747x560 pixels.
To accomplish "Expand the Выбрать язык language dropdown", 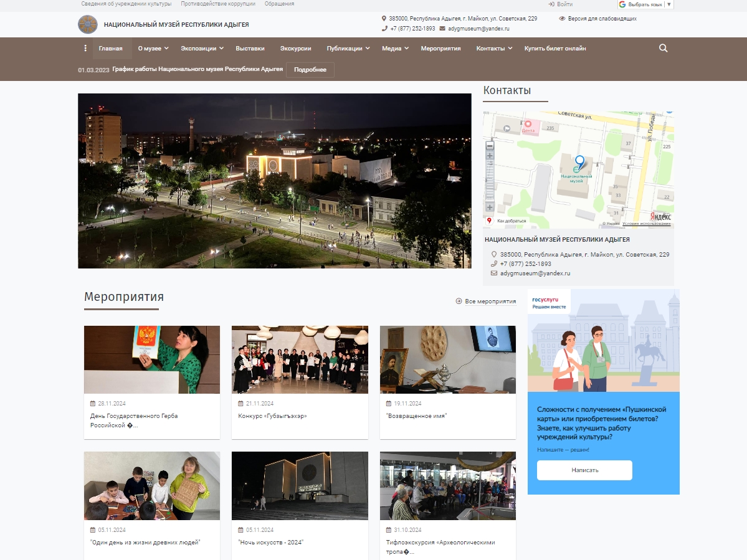I will (x=645, y=4).
